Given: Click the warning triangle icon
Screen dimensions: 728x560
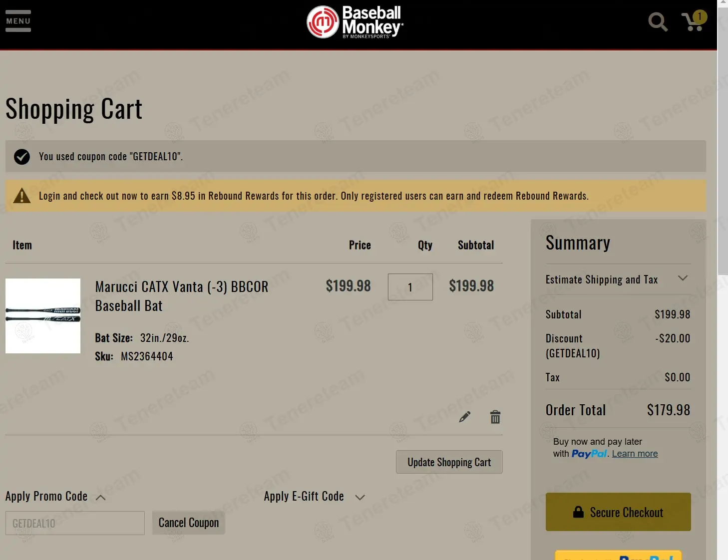Looking at the screenshot, I should (x=22, y=196).
